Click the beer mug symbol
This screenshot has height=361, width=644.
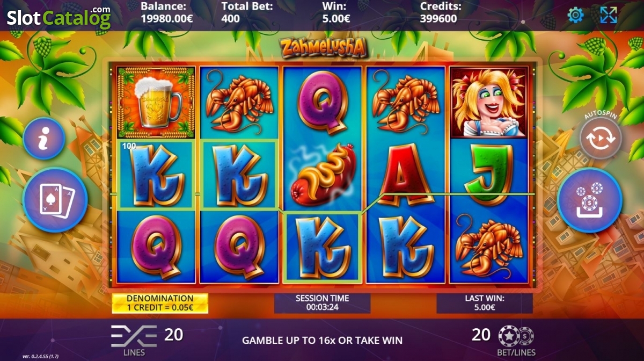pyautogui.click(x=157, y=103)
